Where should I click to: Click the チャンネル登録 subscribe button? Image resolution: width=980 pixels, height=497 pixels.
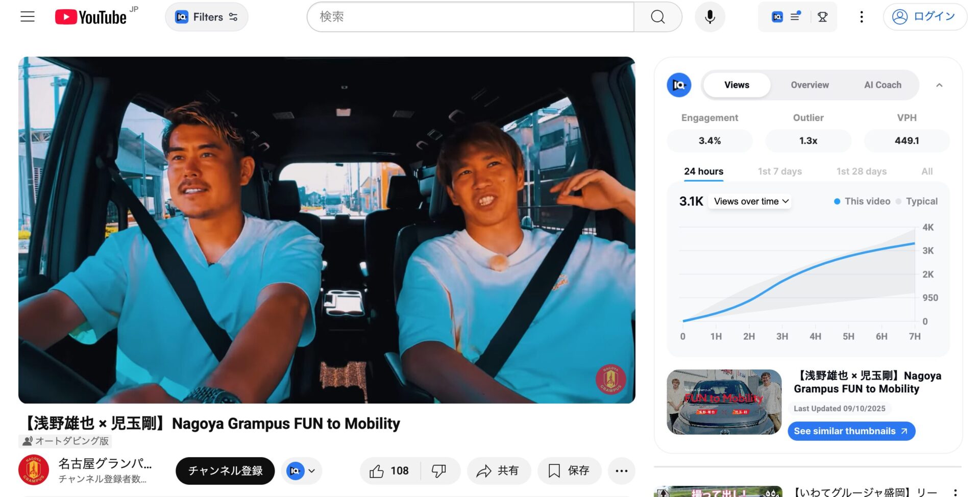click(225, 470)
